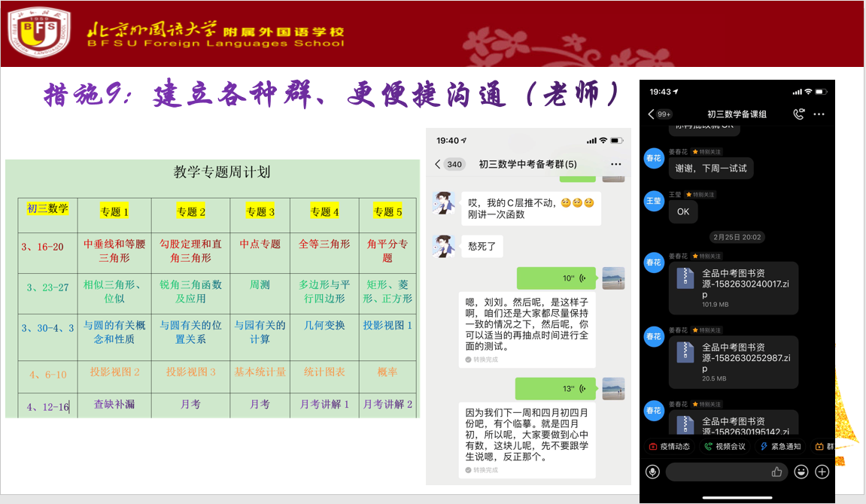Viewport: 866px width, 504px height.
Task: Open the 20.5 MB zip file attachment
Action: 734,362
